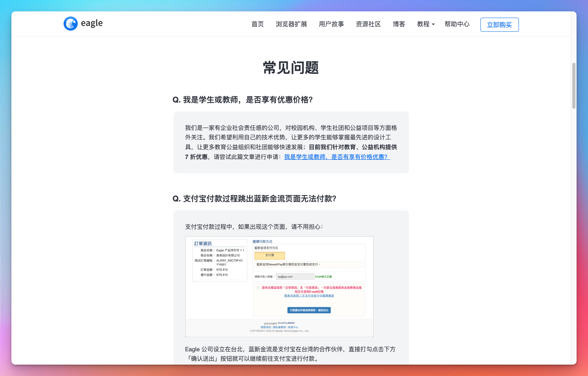The height and width of the screenshot is (376, 588).
Task: Open the 我是学生或教师、是否有享有价格优惠? link
Action: coord(337,157)
